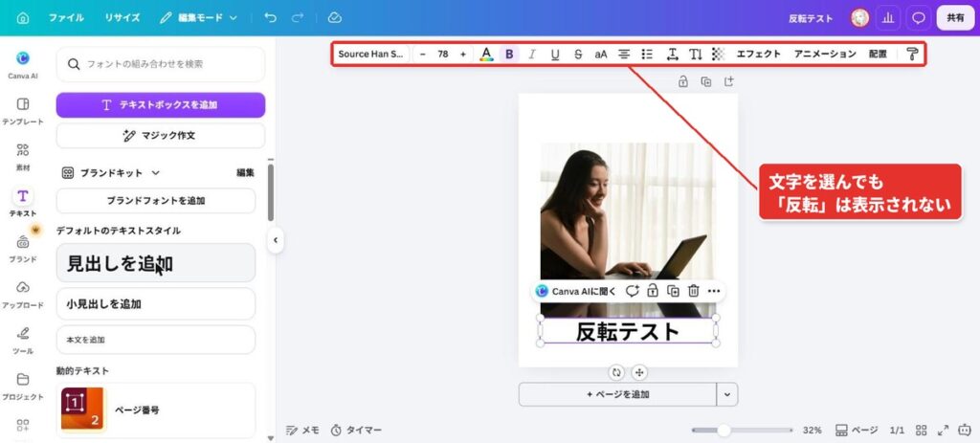Click the copy style paint roller icon
The height and width of the screenshot is (443, 980).
click(x=912, y=55)
